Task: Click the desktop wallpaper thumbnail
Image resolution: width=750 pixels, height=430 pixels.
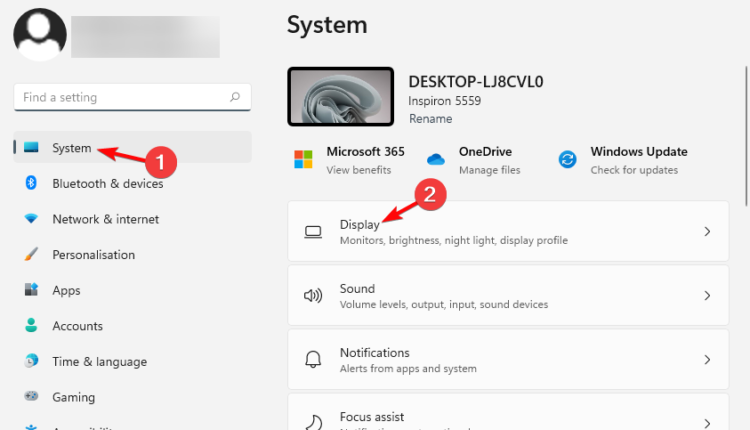Action: 340,97
